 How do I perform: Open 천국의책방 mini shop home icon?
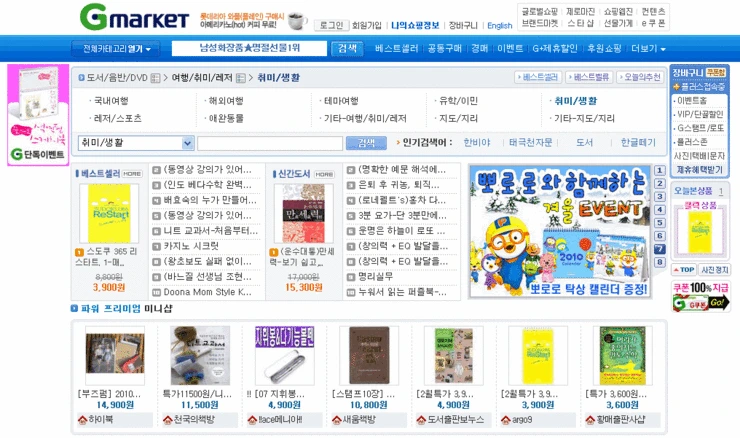pos(167,419)
